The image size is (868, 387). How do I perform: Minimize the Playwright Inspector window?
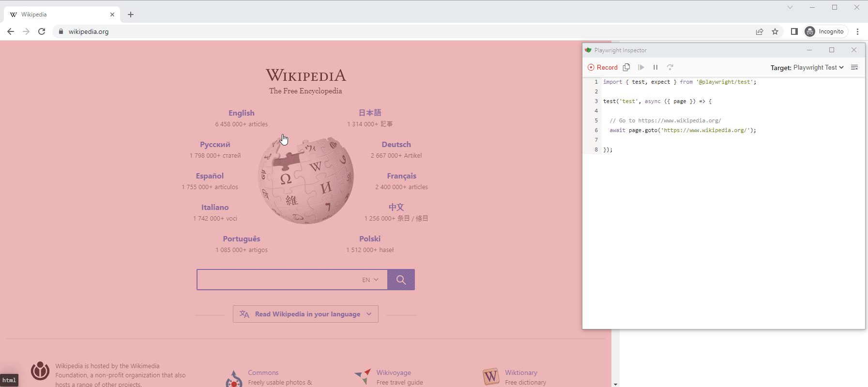pyautogui.click(x=809, y=50)
